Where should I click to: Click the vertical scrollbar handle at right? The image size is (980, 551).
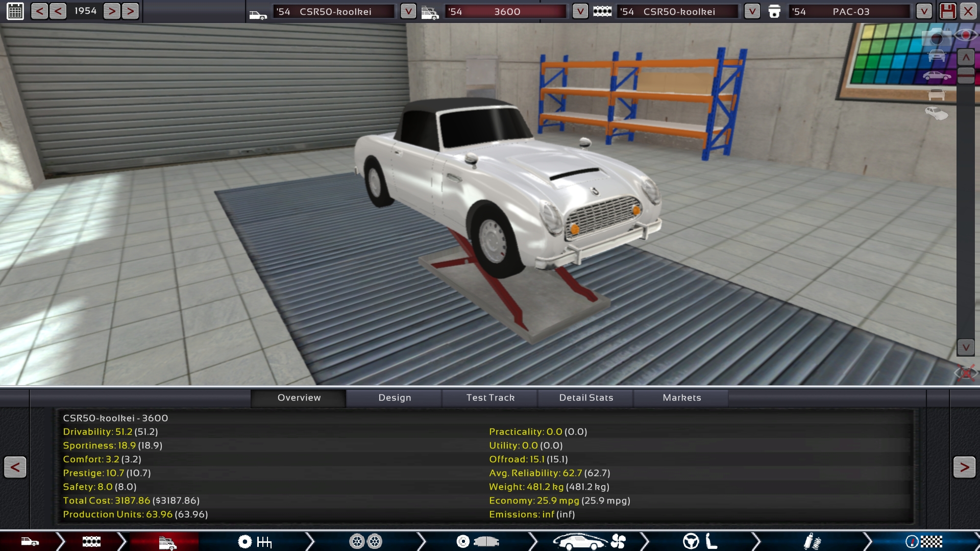tap(966, 76)
